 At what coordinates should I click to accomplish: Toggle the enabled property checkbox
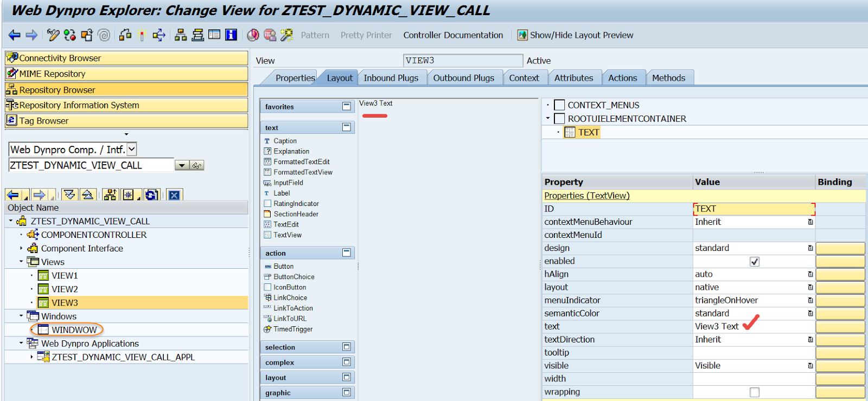tap(754, 262)
